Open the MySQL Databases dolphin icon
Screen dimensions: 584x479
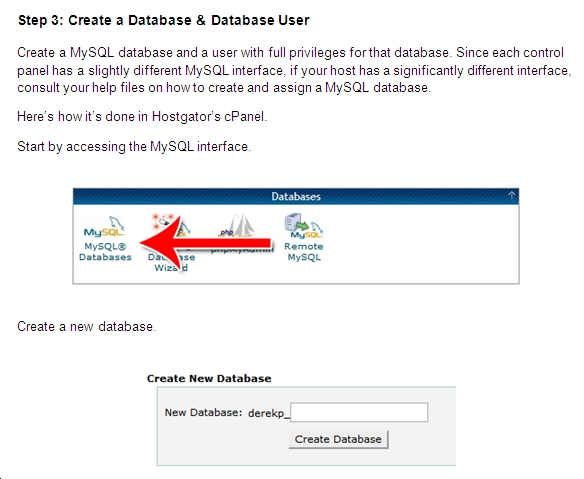pyautogui.click(x=104, y=227)
